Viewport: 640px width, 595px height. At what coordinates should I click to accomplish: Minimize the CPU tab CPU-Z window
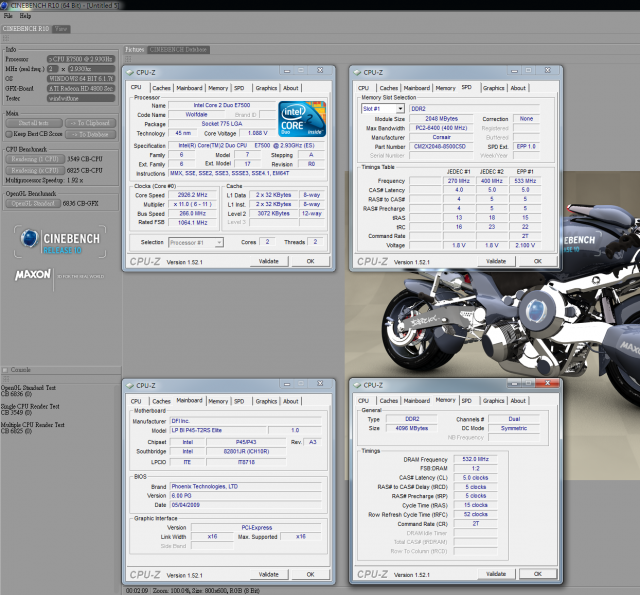tap(287, 71)
